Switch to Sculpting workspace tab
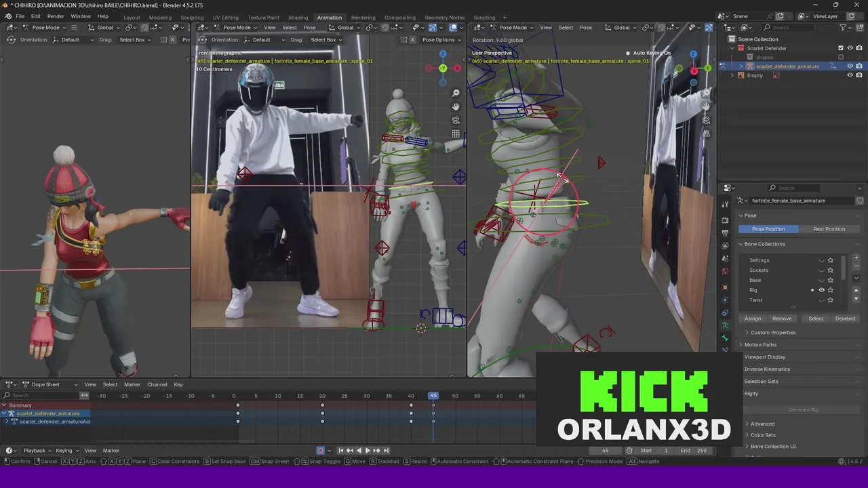The width and height of the screenshot is (868, 488). coord(192,18)
